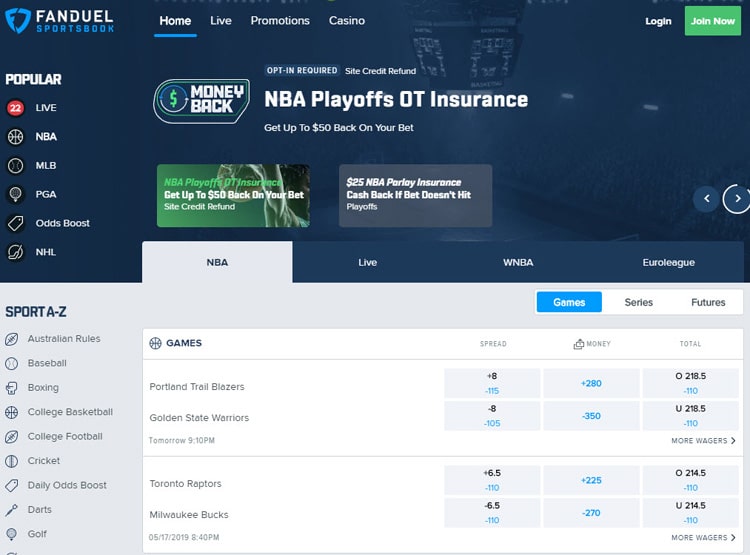Bet Portland Trail Blazers +8 spread
The width and height of the screenshot is (750, 555).
[x=492, y=383]
